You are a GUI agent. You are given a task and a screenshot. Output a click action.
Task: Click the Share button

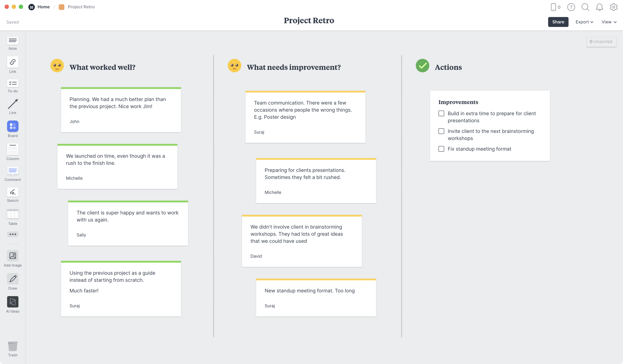pyautogui.click(x=558, y=22)
